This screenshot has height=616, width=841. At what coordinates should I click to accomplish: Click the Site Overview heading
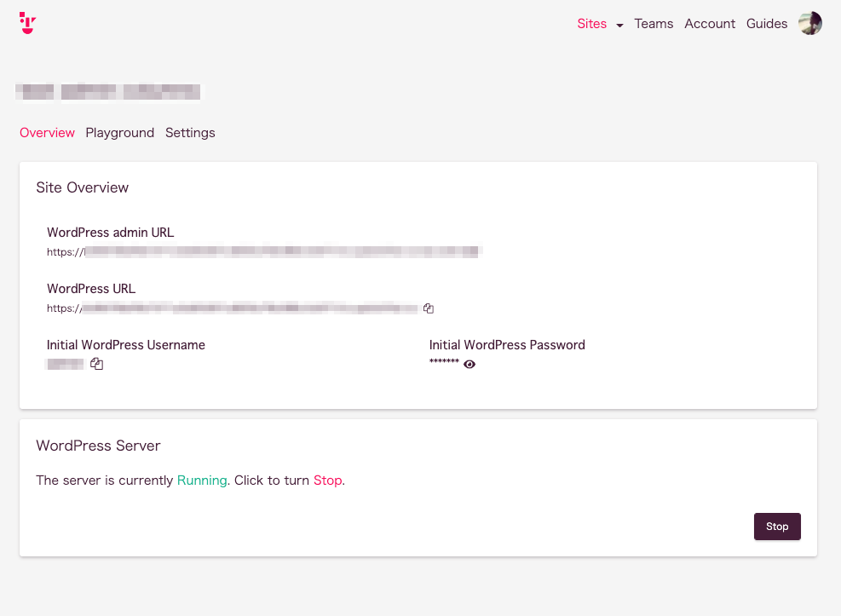pos(82,187)
